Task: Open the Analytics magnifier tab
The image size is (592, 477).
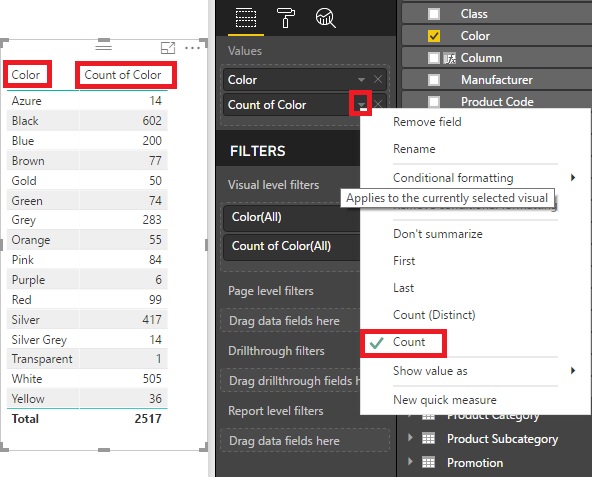Action: click(x=325, y=18)
